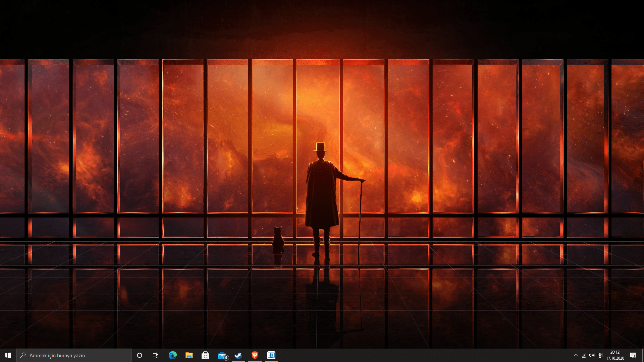Open the Microsoft Store taskbar icon
Image resolution: width=644 pixels, height=362 pixels.
[205, 355]
